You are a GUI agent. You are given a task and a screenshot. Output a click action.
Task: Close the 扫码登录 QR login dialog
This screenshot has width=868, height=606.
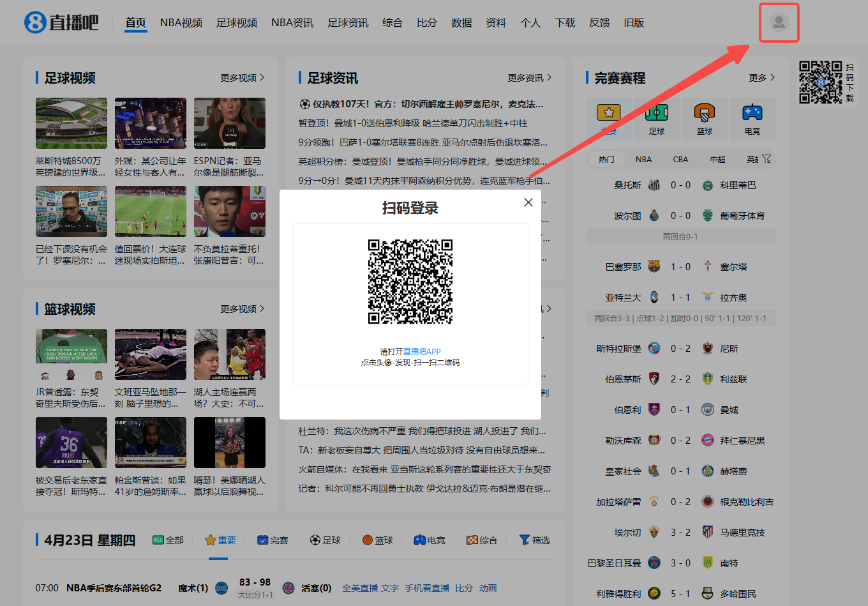tap(528, 202)
